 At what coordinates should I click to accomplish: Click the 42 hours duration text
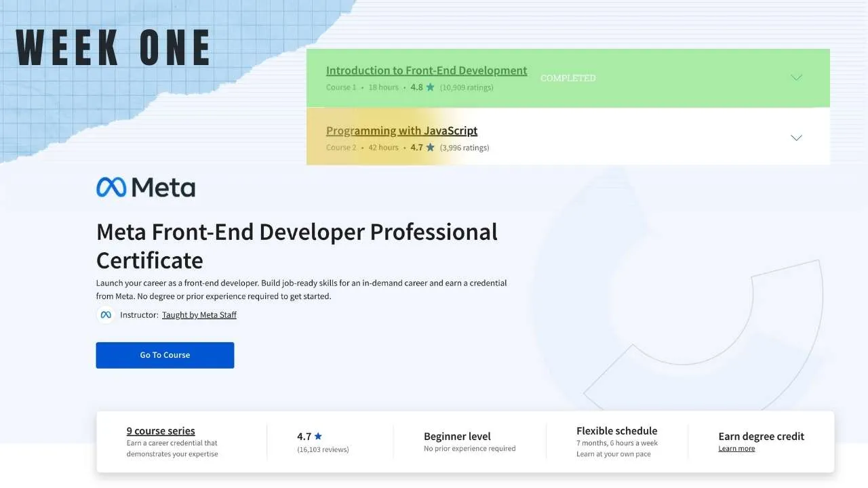pyautogui.click(x=384, y=147)
